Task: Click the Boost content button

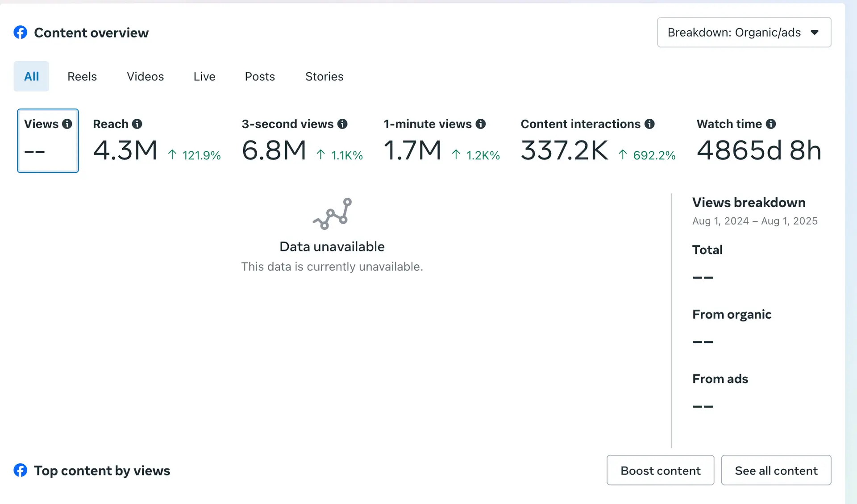Action: [x=661, y=470]
